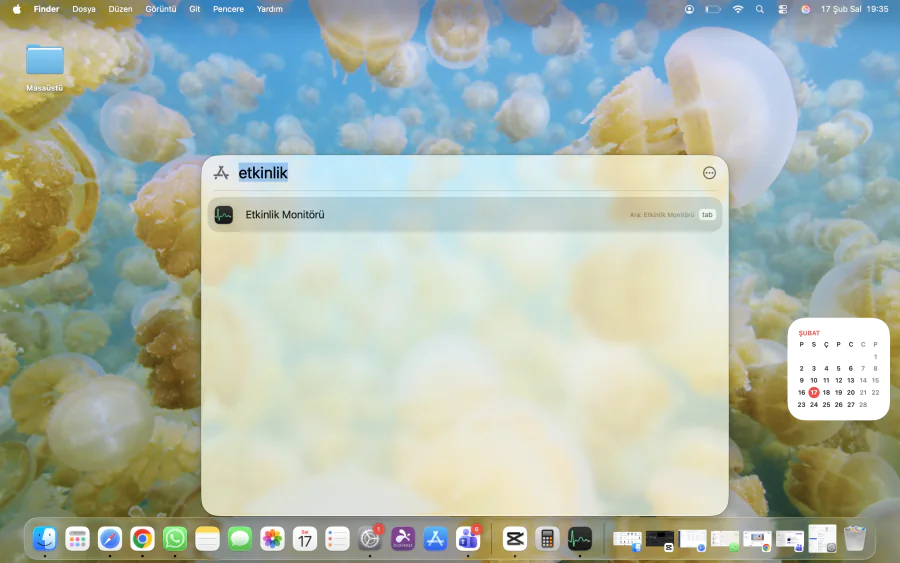Viewport: 900px width, 563px height.
Task: Restore minimized WhatsApp window from Dock
Action: click(725, 541)
